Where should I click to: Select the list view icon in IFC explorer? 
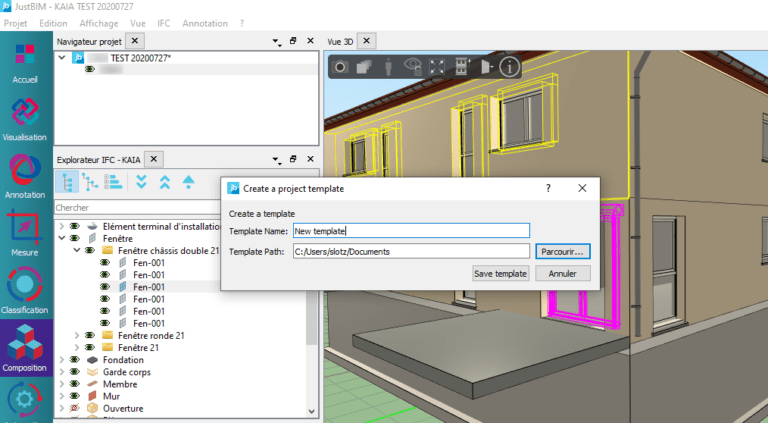click(113, 182)
